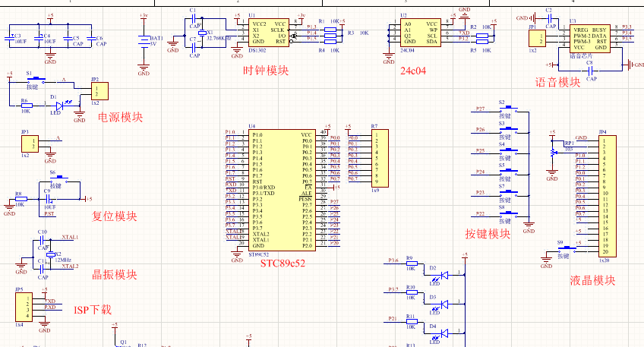Viewport: 644px width, 347px height.
Task: Click the XTAL1 net label by C10
Action: 70,238
